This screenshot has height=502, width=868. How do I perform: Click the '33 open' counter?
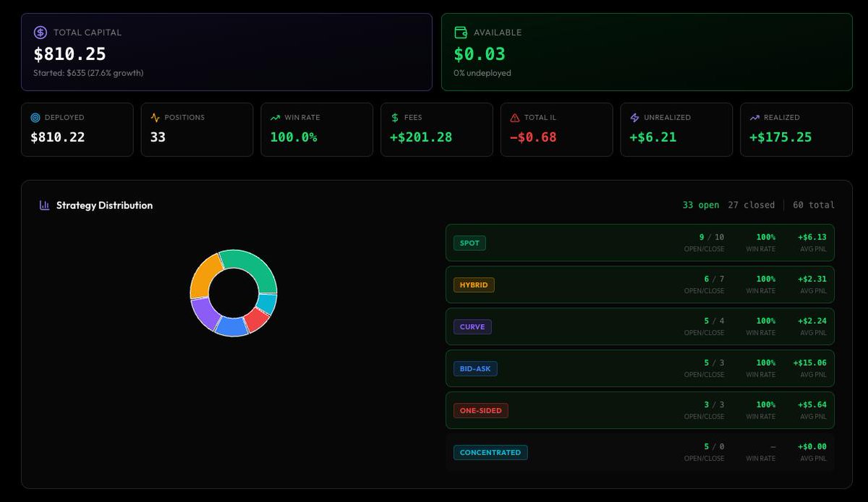click(x=701, y=205)
